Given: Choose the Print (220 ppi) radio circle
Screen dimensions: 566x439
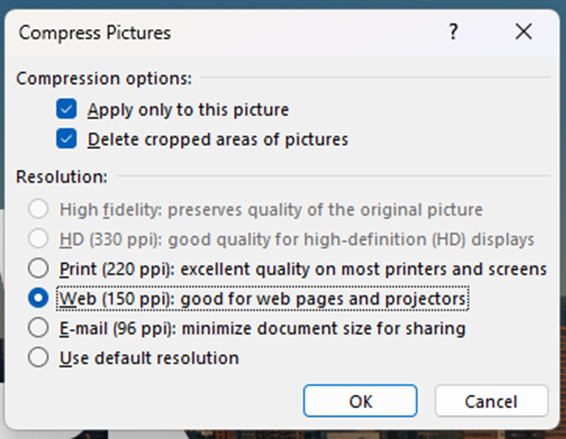Looking at the screenshot, I should (38, 268).
